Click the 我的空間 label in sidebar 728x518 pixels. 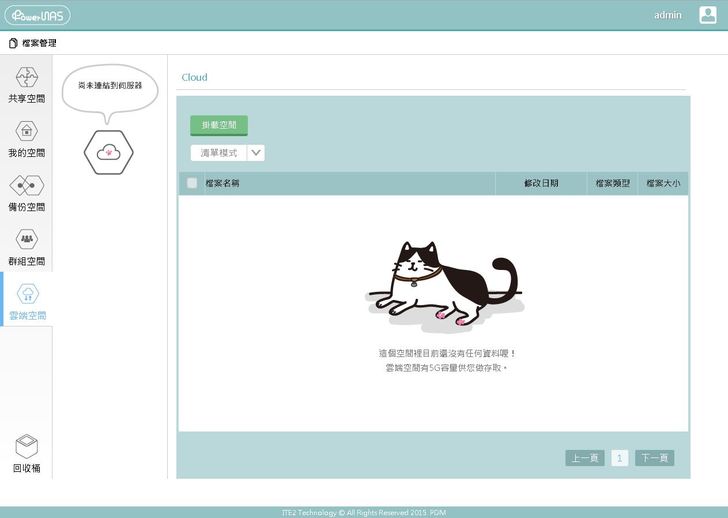(27, 153)
